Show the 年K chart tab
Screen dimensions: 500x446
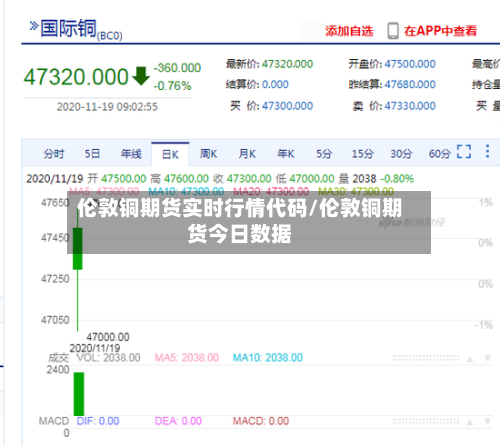click(286, 154)
